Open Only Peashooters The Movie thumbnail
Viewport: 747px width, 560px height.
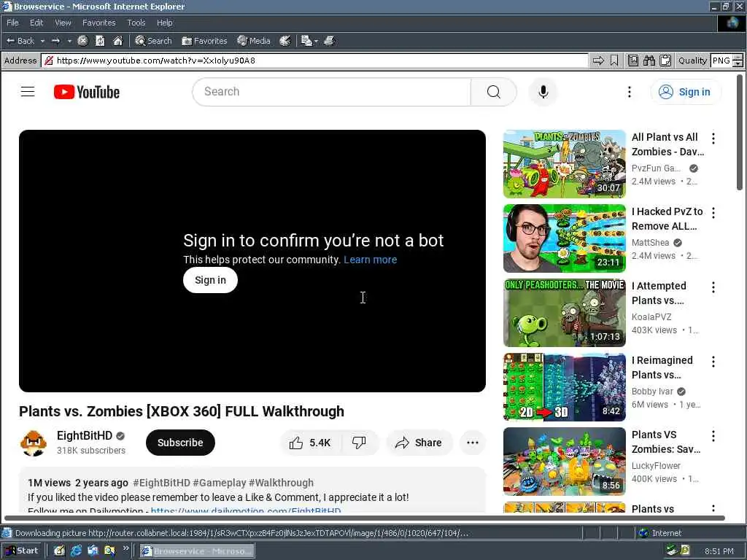564,312
